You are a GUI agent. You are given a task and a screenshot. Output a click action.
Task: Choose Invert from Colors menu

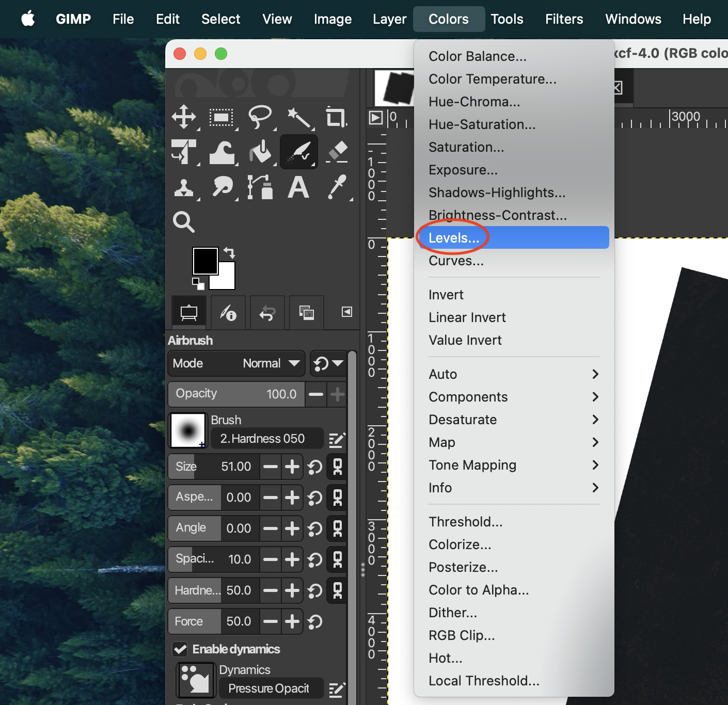(514, 295)
